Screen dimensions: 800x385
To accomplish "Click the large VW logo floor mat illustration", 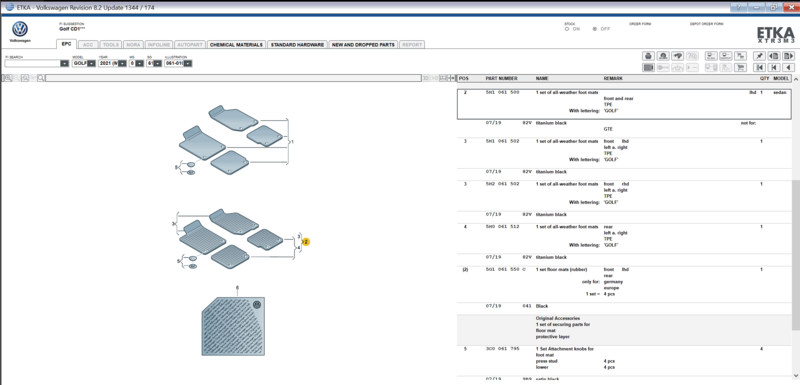I will (234, 326).
